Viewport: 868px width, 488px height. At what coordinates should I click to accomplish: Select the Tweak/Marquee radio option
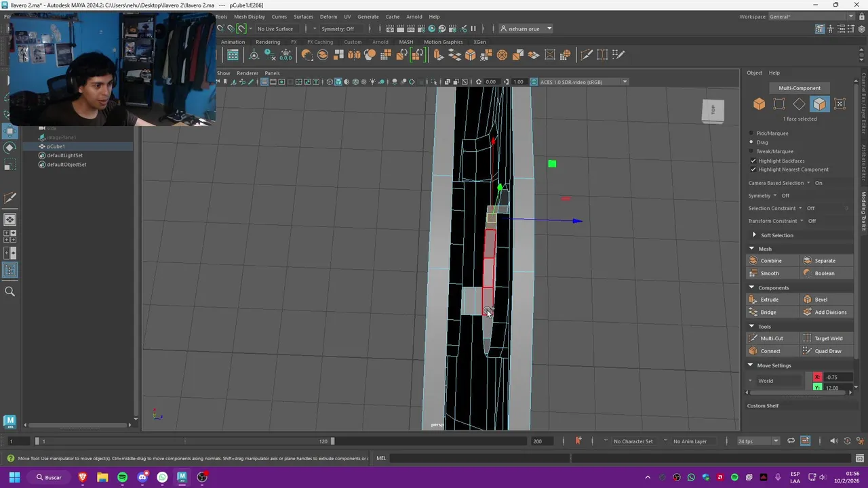pos(751,151)
